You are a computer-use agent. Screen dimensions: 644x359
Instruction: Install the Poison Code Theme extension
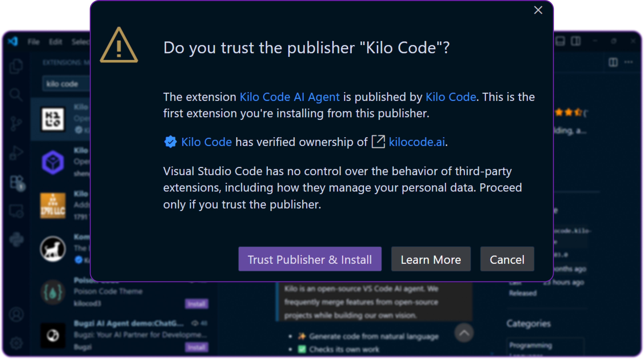coord(197,304)
